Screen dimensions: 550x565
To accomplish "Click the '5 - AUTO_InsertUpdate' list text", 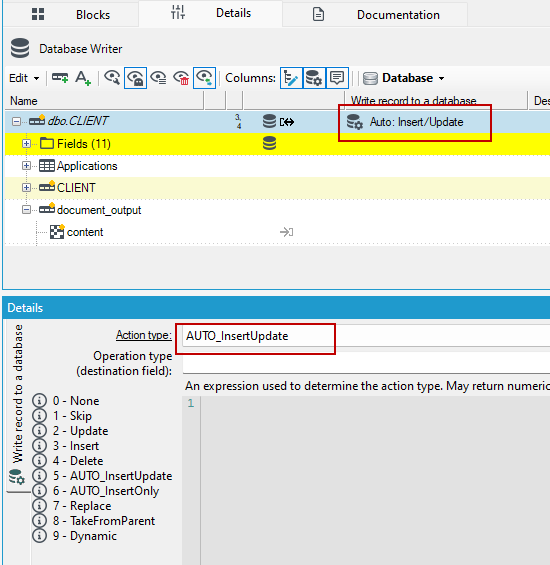I will coord(112,476).
